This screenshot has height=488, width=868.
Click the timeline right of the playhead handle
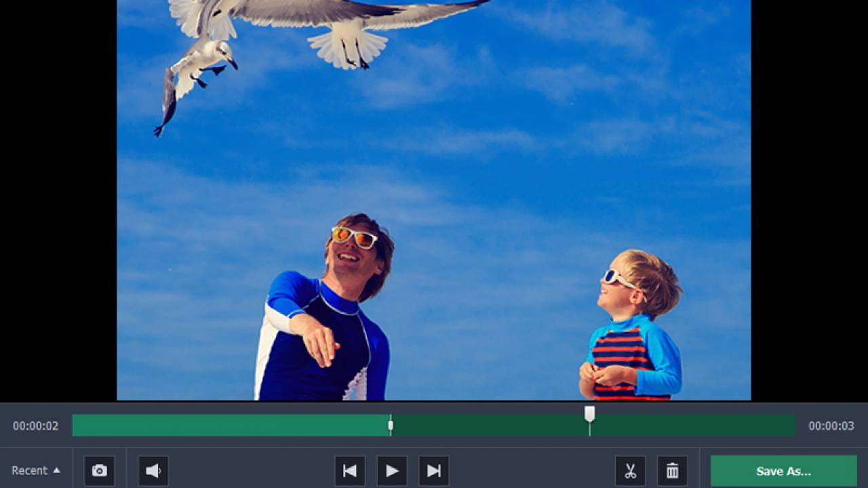[x=692, y=425]
